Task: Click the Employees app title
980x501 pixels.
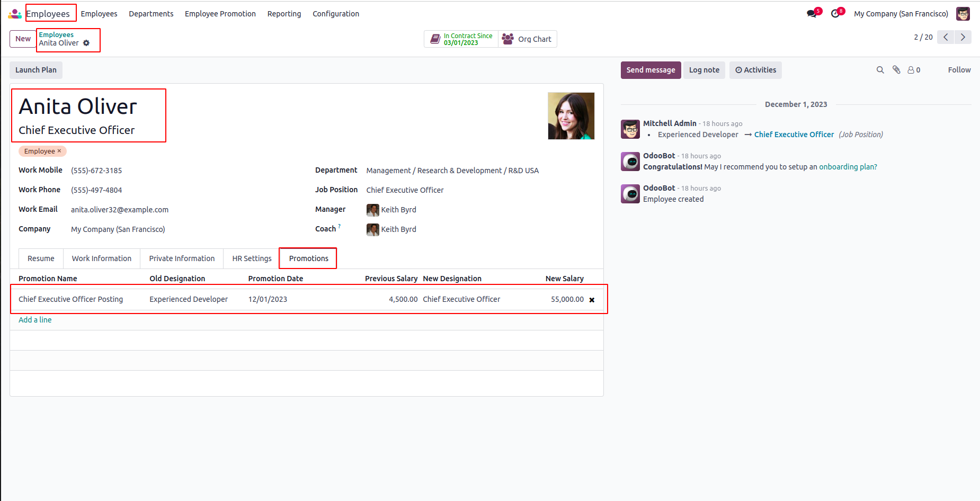Action: (48, 14)
